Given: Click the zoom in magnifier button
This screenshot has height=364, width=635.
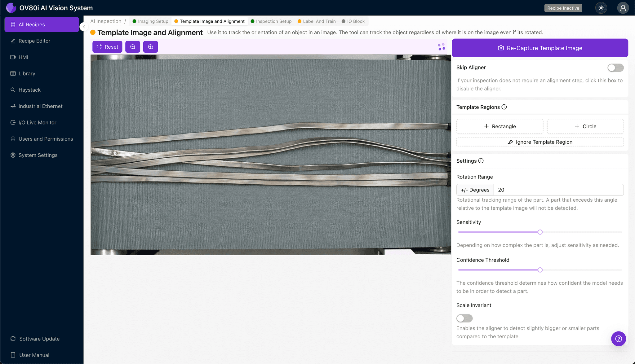Looking at the screenshot, I should (150, 47).
